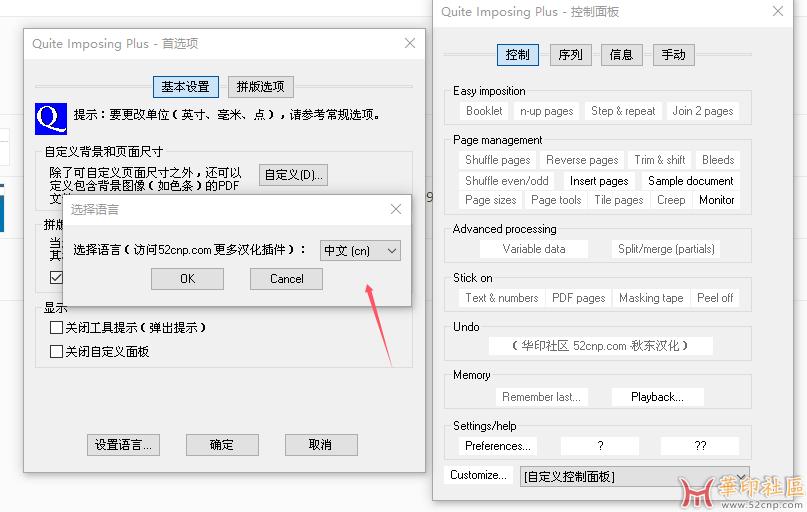The image size is (807, 512).
Task: Close the Quite Imposing Plus preferences window
Action: [x=410, y=43]
